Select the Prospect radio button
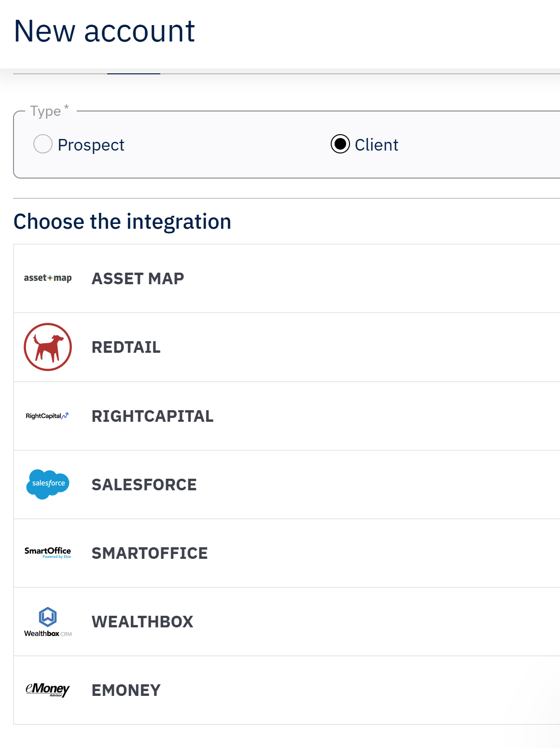The height and width of the screenshot is (748, 560). point(43,144)
